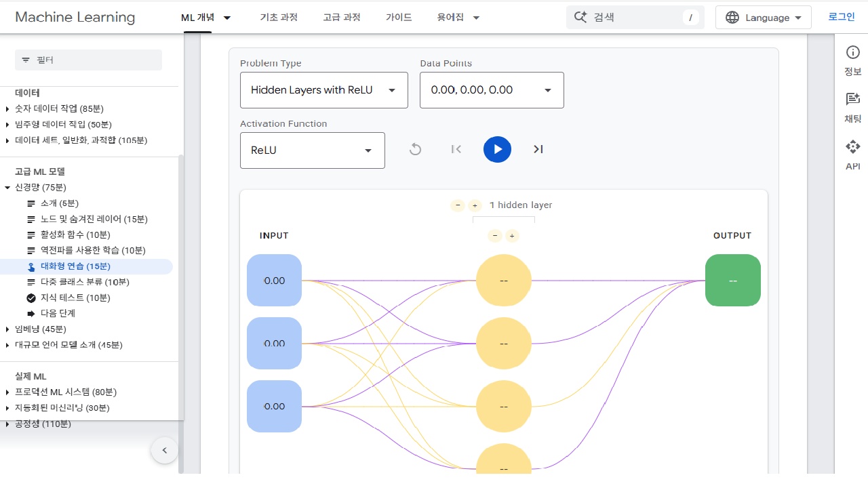Screen dimensions: 868x488
Task: Click the 로그인 link
Action: (x=842, y=17)
